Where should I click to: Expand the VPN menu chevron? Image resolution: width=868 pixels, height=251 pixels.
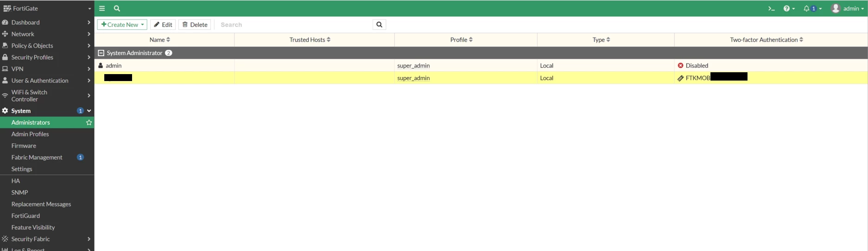[89, 69]
